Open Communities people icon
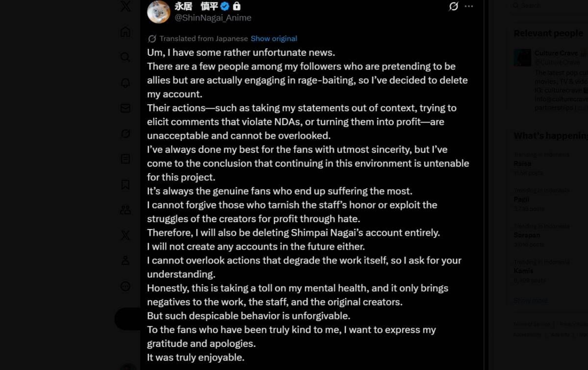Image resolution: width=588 pixels, height=370 pixels. tap(125, 210)
